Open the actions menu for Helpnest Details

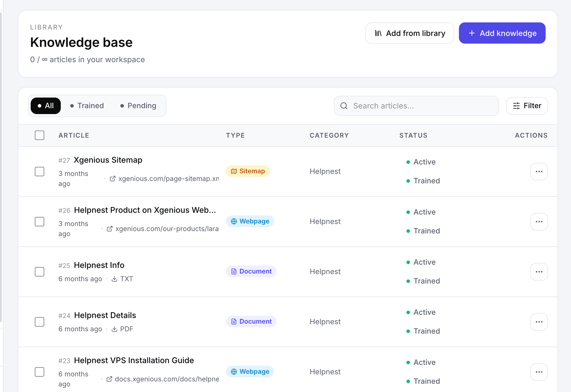point(539,322)
